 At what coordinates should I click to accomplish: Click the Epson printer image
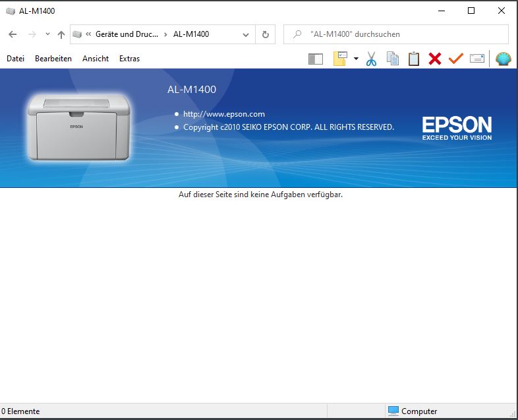[78, 127]
